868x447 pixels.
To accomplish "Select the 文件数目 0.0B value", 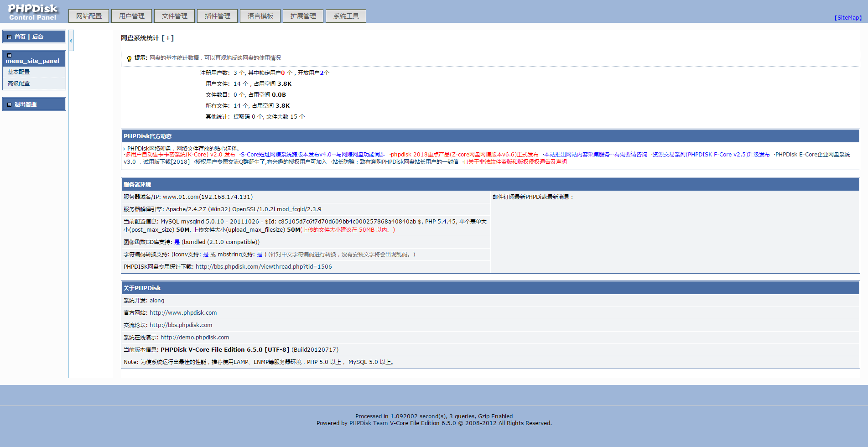I will coord(279,95).
